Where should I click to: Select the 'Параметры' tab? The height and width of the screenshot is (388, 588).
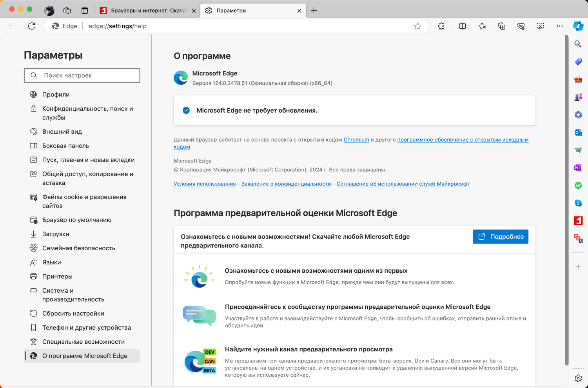click(253, 11)
